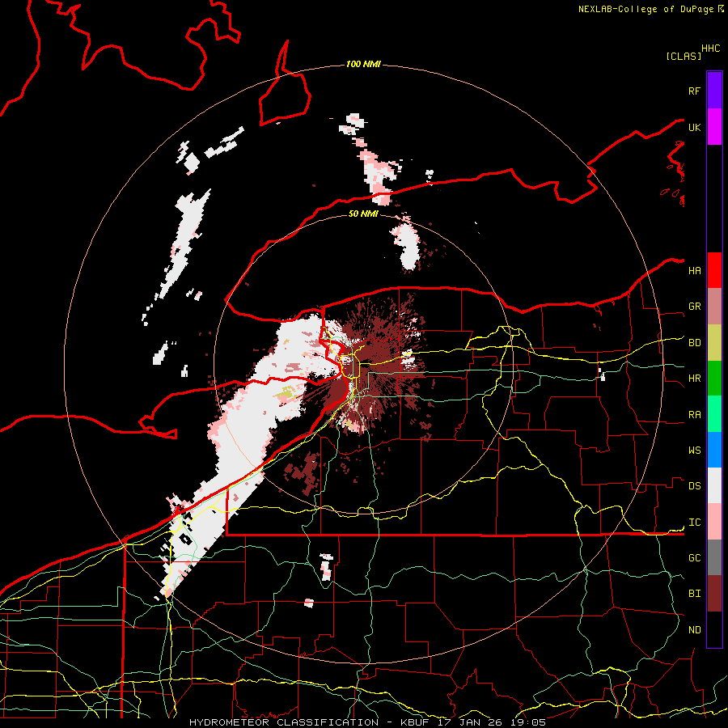Click the 17 JAN 26 date text
The width and height of the screenshot is (728, 728).
(473, 722)
